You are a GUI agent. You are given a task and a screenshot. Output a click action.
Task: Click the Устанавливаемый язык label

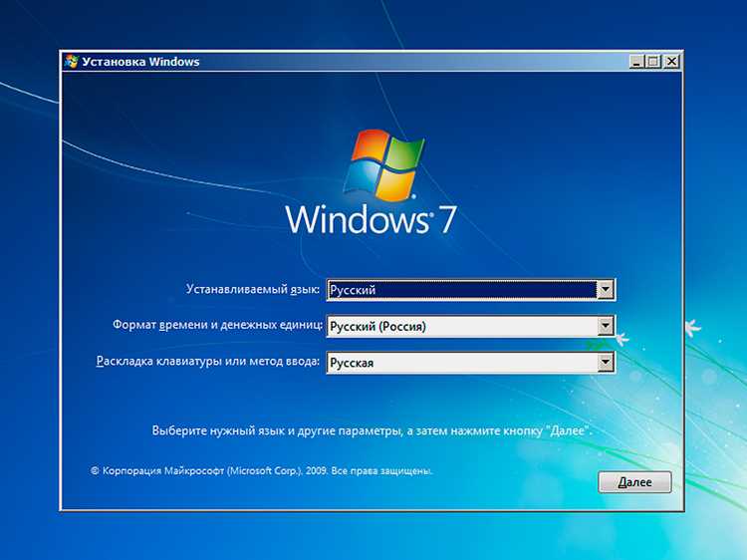(253, 289)
